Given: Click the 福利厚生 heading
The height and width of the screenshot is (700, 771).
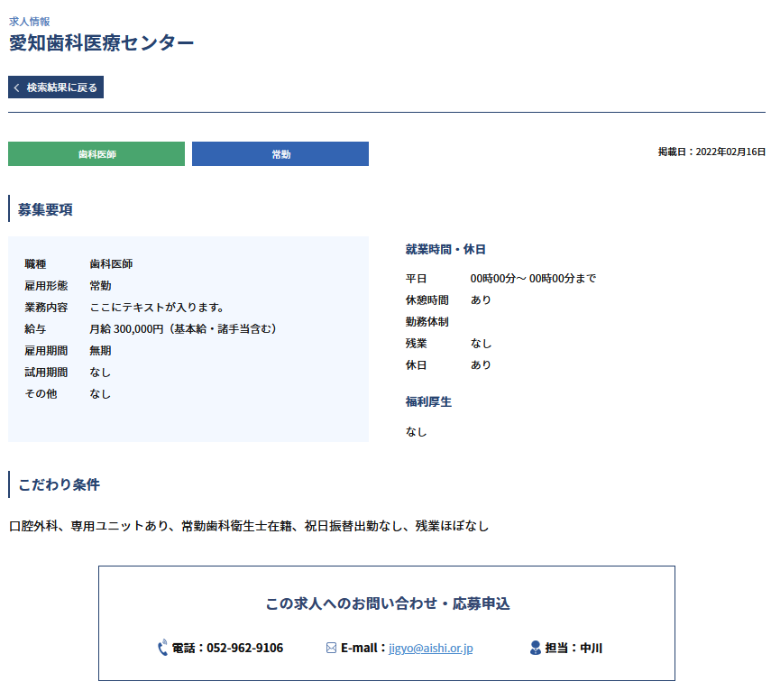Looking at the screenshot, I should point(428,402).
